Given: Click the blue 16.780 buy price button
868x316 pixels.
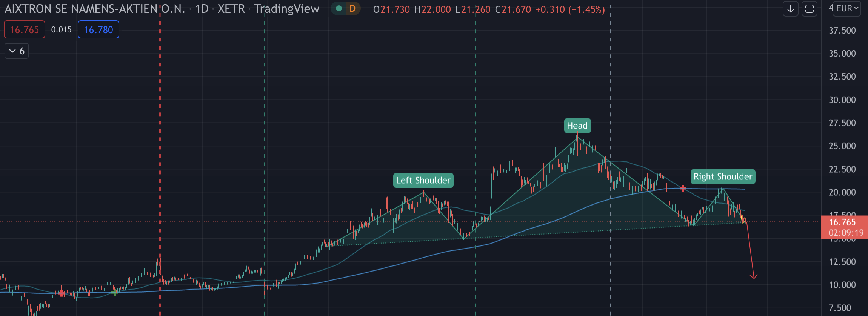Looking at the screenshot, I should [x=98, y=30].
